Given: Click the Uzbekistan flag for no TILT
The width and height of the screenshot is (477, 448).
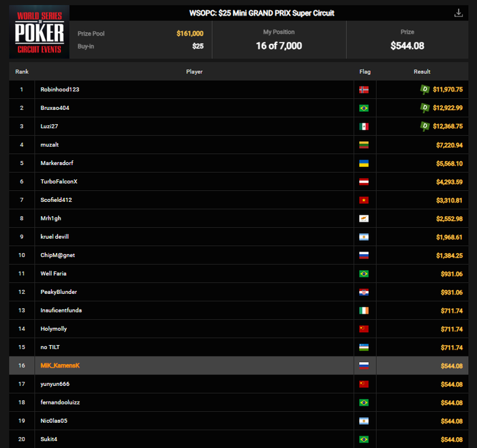Looking at the screenshot, I should (364, 347).
